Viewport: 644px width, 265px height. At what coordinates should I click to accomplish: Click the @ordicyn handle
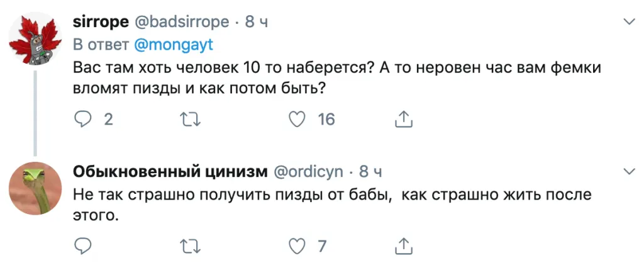308,172
